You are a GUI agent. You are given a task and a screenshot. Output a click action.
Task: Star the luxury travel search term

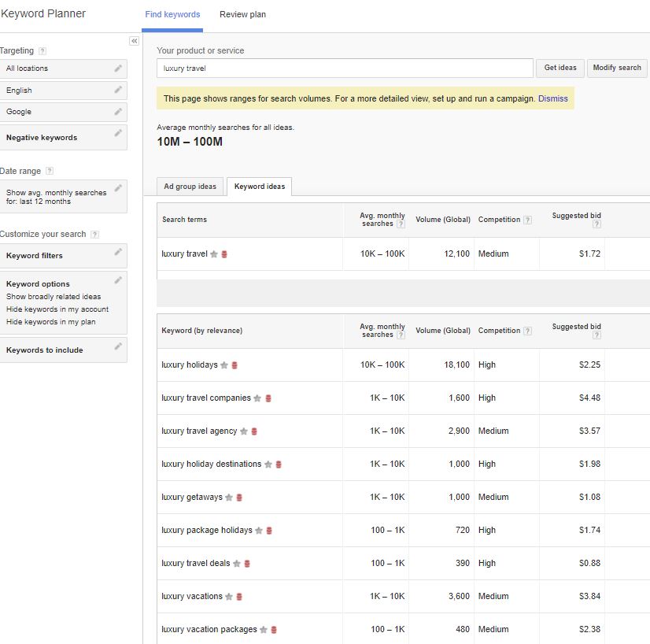tap(214, 254)
